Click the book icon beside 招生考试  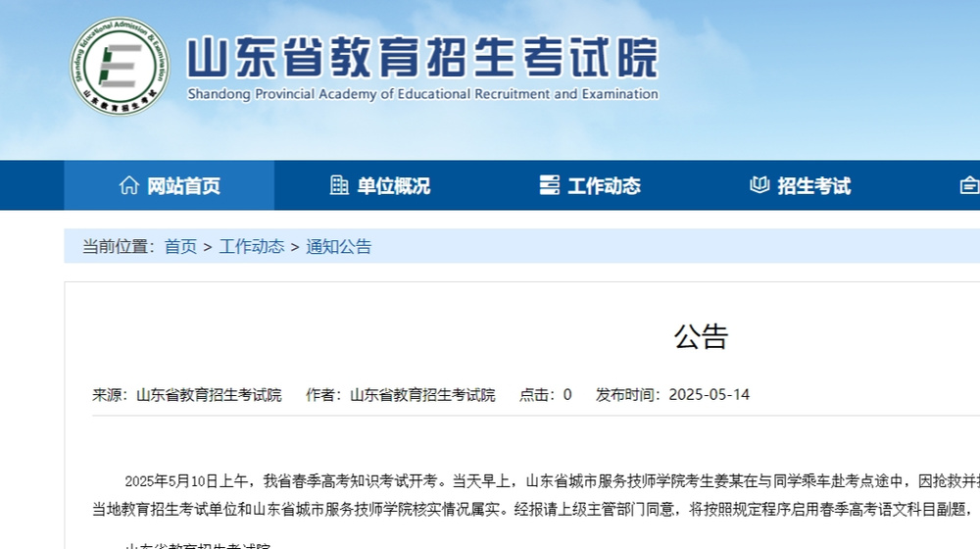759,185
